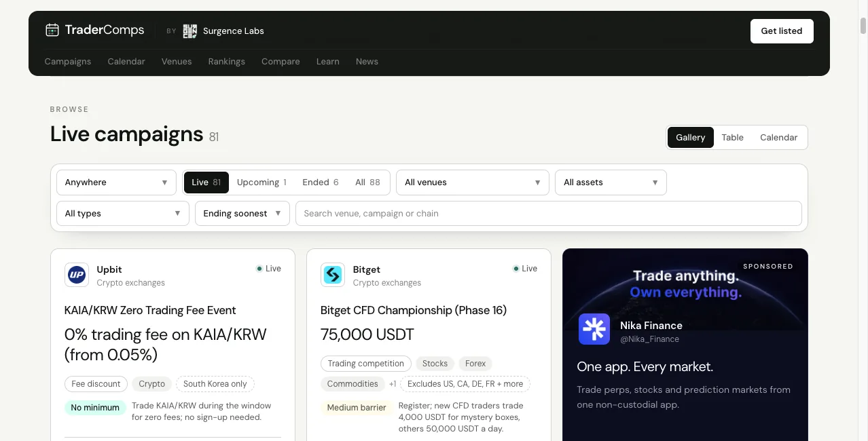
Task: Click the Nika Finance logo icon
Action: pos(594,329)
